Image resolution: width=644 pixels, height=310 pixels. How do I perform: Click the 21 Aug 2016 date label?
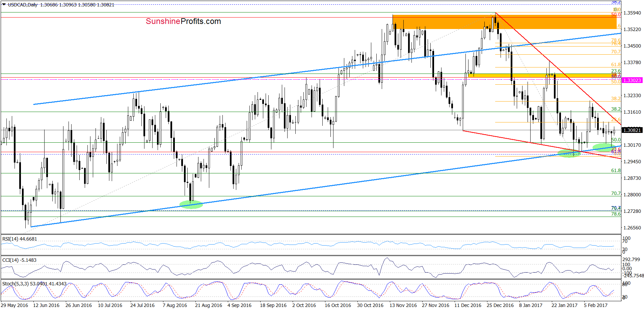pos(209,305)
